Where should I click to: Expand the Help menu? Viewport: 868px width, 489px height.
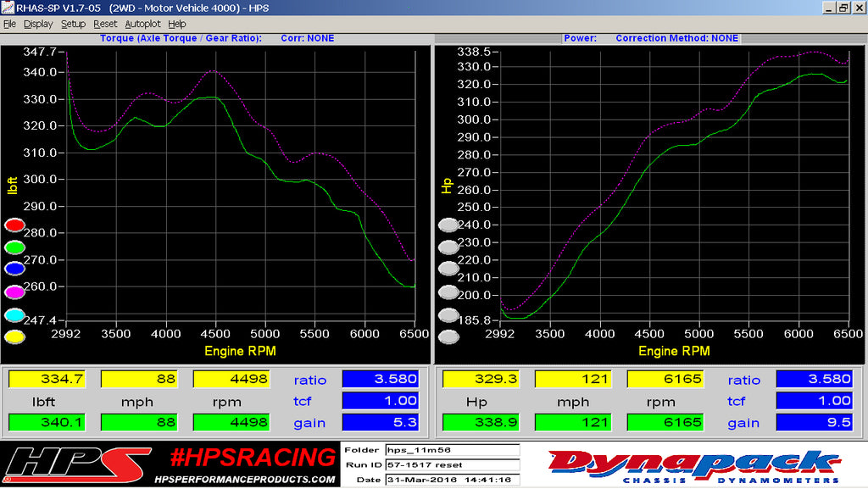pos(176,24)
